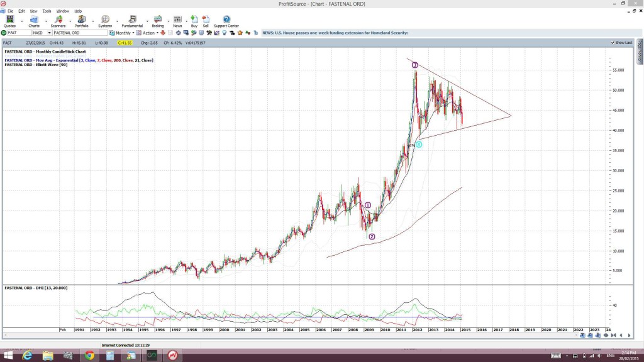Click the red down-arrow icon after Action

tap(163, 33)
